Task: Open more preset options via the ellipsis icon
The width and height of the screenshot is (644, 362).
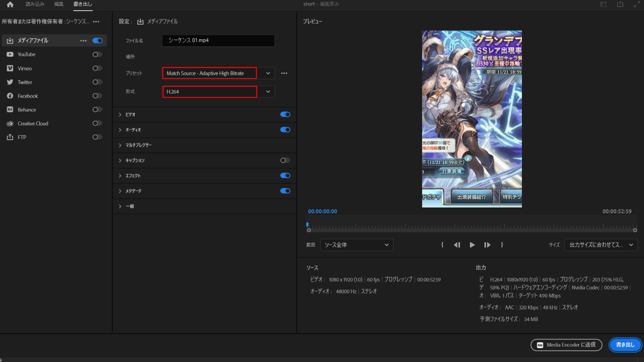Action: (x=284, y=73)
